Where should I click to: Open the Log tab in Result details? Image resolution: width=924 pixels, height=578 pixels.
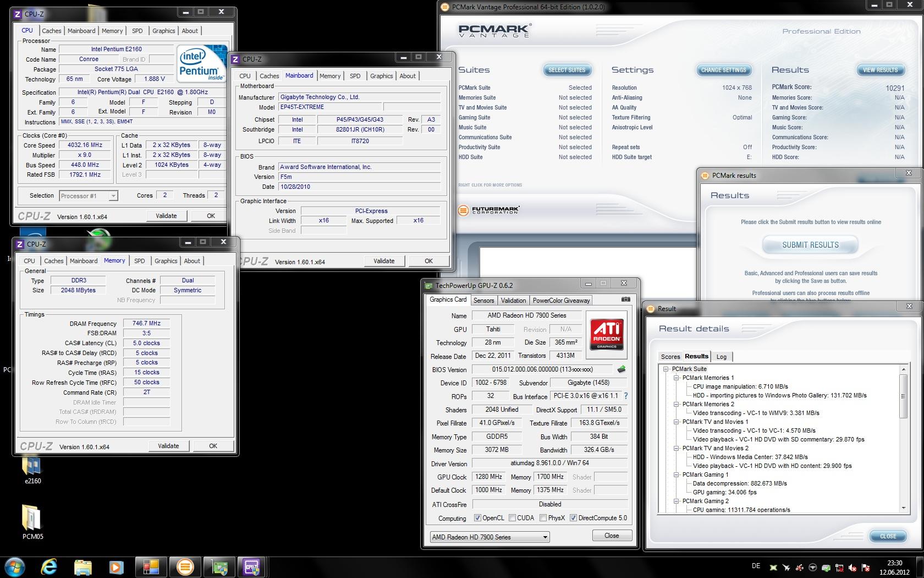(x=721, y=357)
